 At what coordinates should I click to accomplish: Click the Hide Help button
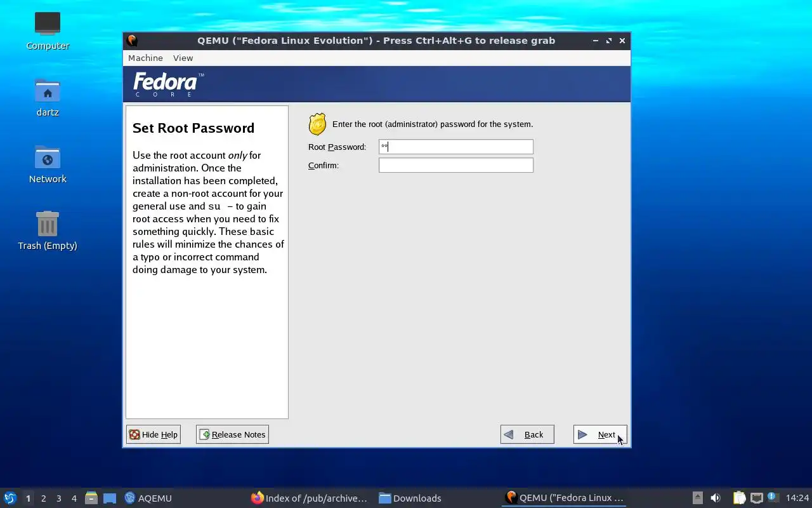coord(154,434)
